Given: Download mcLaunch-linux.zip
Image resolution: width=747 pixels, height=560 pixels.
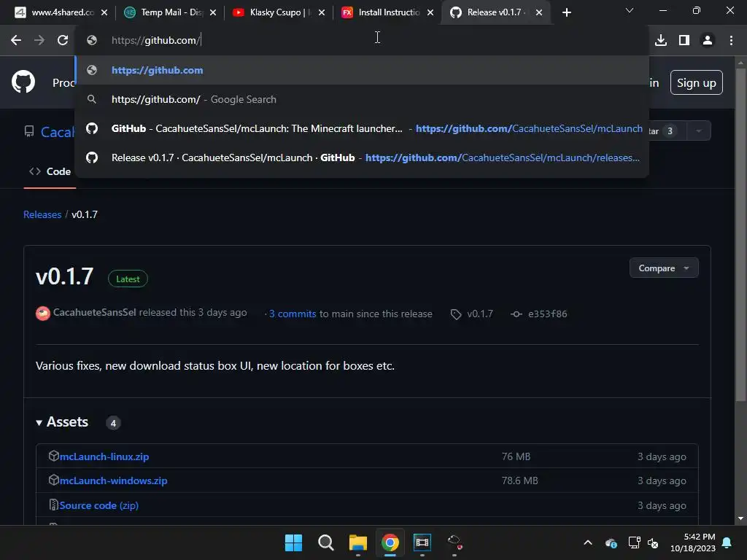Looking at the screenshot, I should (x=104, y=456).
